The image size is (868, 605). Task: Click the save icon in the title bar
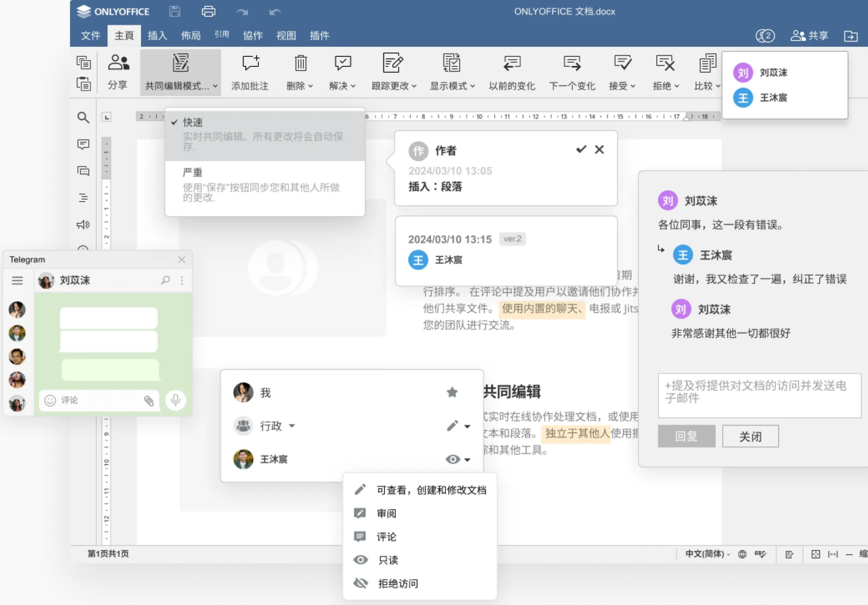coord(174,11)
